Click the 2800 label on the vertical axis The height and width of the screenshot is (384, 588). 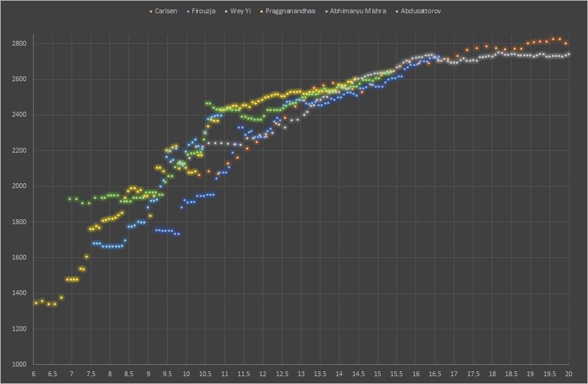[x=18, y=44]
